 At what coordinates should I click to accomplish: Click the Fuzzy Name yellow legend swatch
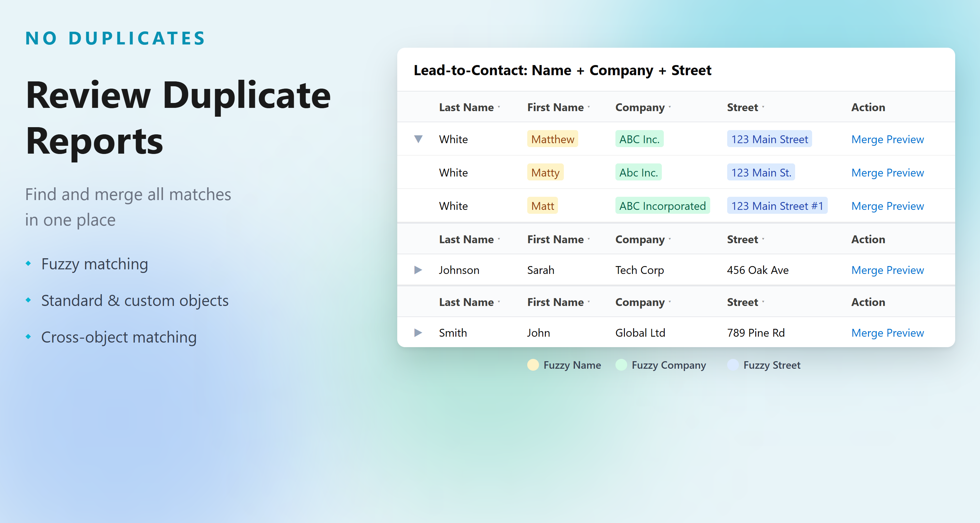[532, 365]
